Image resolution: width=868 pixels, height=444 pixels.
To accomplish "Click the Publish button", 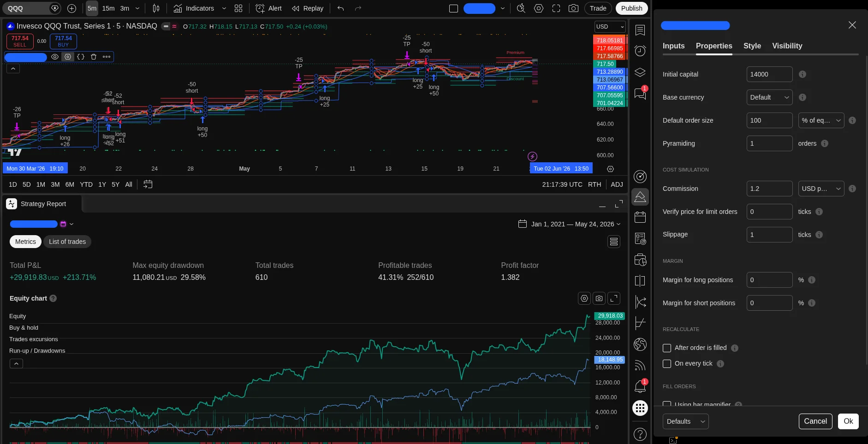I will tap(631, 8).
